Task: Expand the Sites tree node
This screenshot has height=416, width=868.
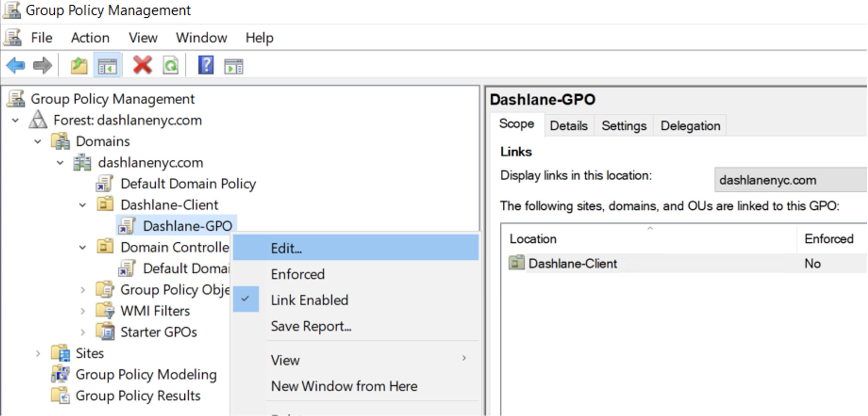Action: (38, 354)
